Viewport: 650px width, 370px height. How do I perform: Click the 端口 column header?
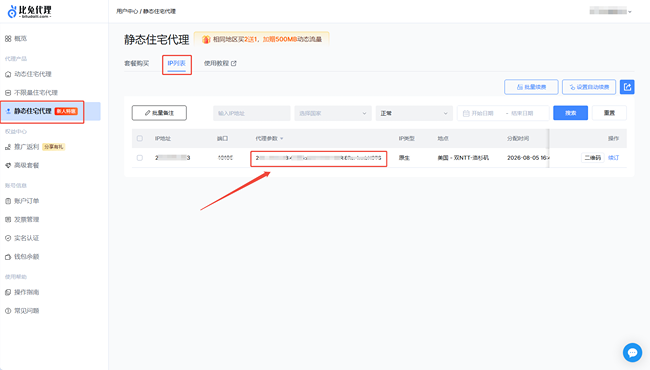point(223,138)
